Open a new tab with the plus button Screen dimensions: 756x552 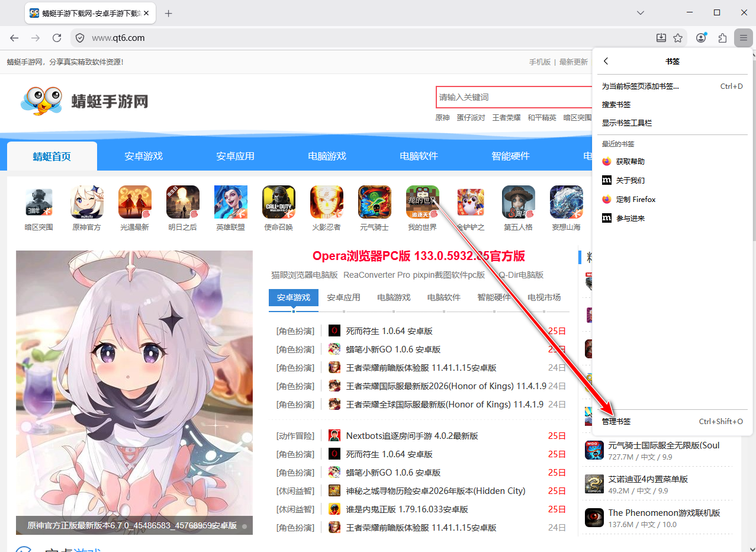[x=168, y=13]
